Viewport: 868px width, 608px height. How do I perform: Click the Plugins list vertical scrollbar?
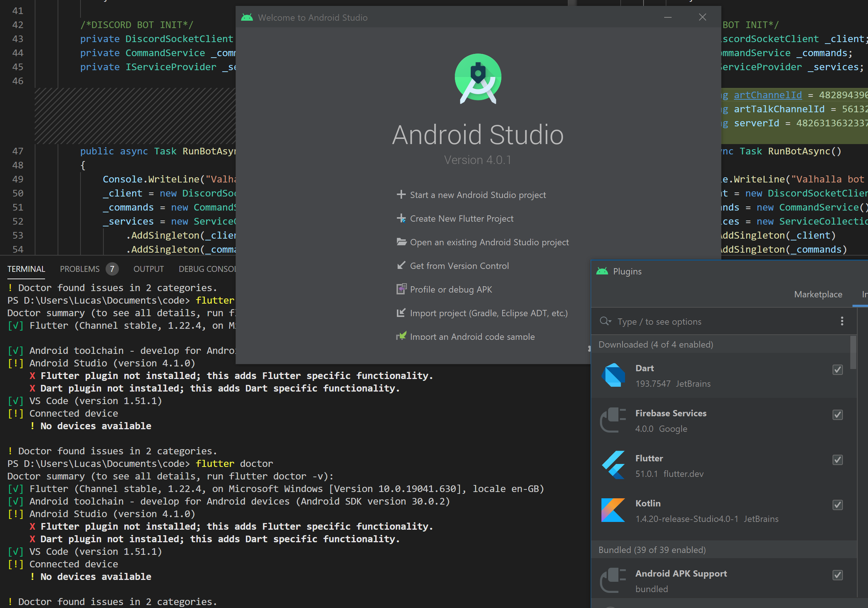853,352
